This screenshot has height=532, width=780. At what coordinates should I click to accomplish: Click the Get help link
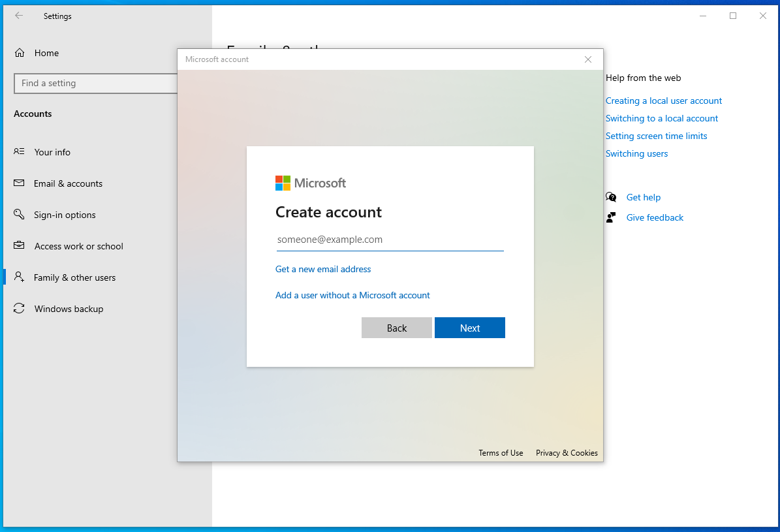[643, 198]
